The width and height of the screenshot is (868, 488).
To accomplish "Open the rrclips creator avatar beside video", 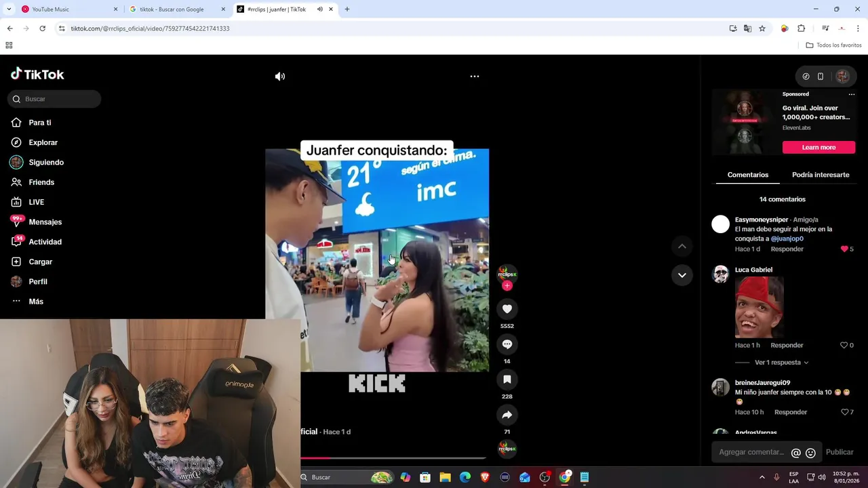I will [x=507, y=272].
